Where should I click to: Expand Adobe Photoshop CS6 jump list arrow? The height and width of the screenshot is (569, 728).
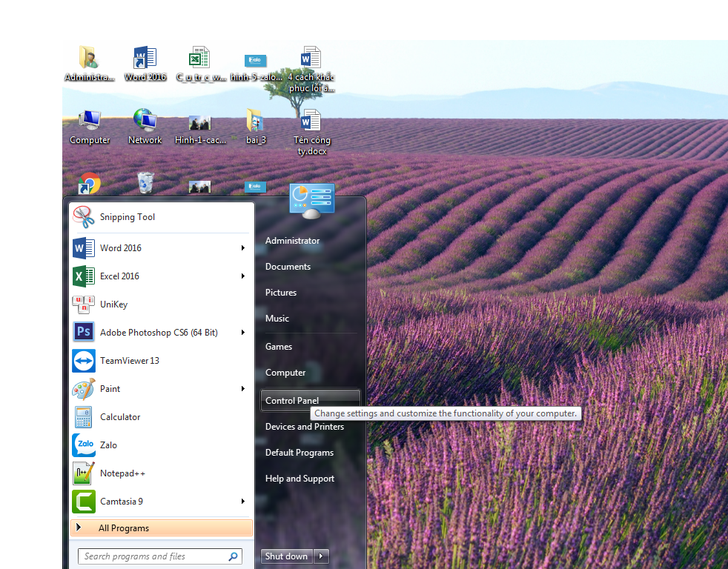point(243,333)
